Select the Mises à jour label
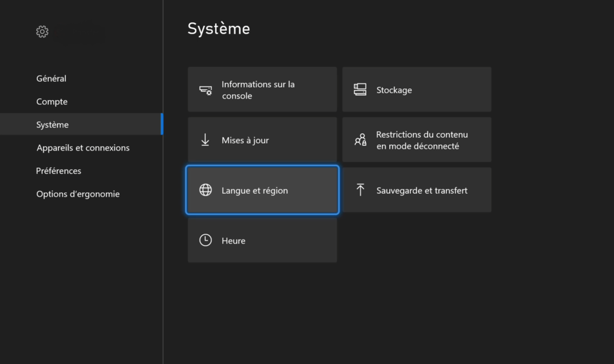The height and width of the screenshot is (364, 614). pyautogui.click(x=245, y=141)
